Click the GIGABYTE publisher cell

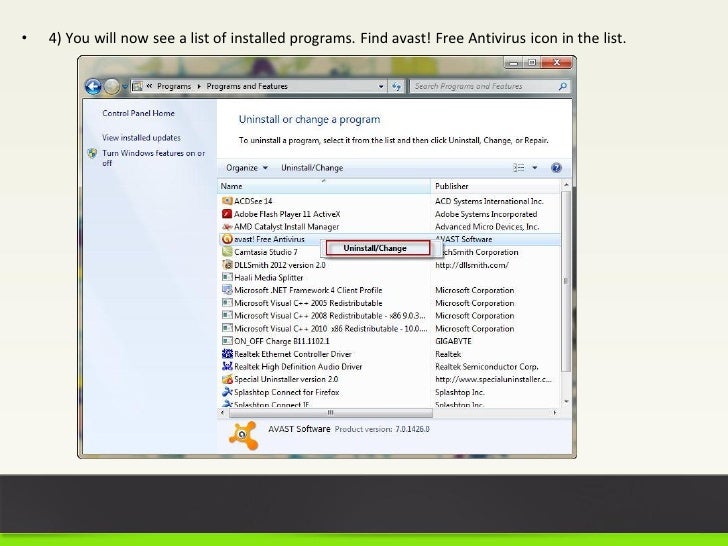453,341
